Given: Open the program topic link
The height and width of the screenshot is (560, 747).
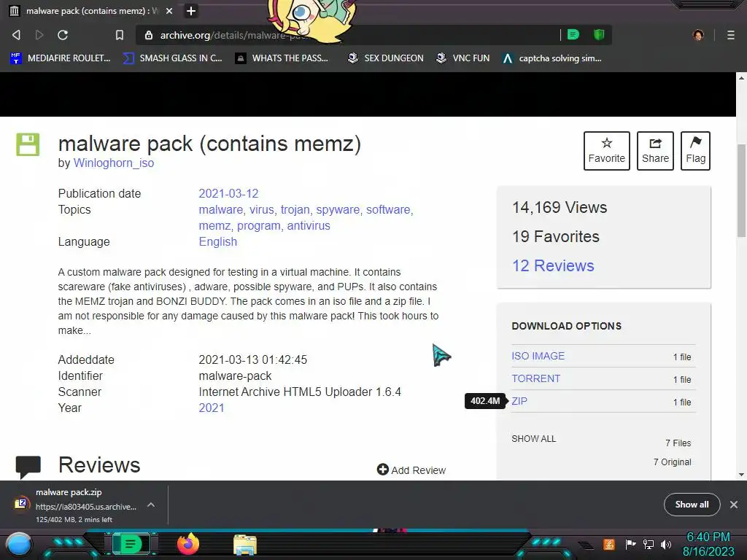Looking at the screenshot, I should coord(259,226).
